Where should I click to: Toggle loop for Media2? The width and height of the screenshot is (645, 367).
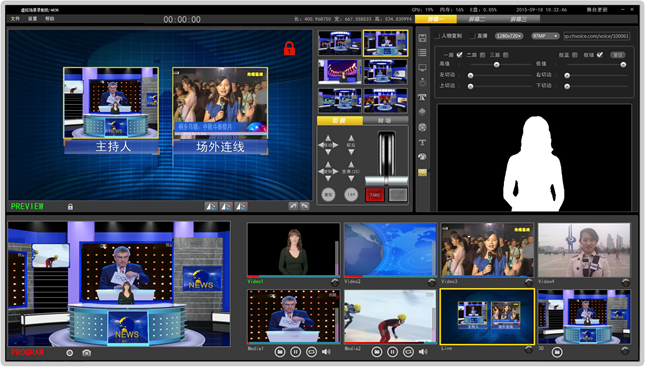[408, 352]
